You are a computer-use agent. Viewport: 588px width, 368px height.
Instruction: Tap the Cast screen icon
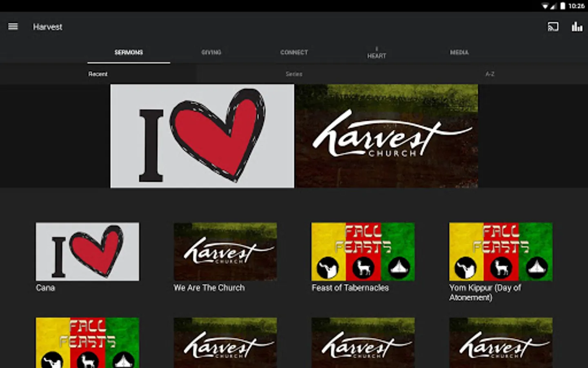pyautogui.click(x=553, y=27)
